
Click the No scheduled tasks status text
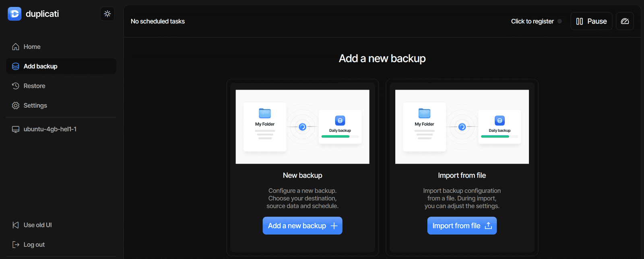tap(158, 21)
